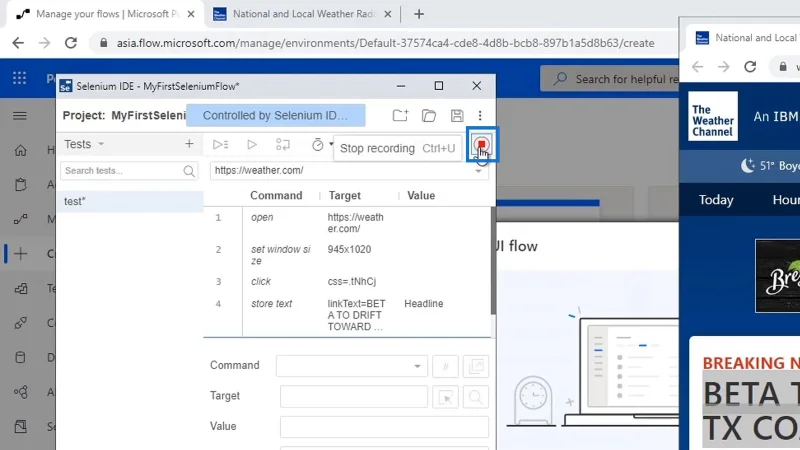Image resolution: width=800 pixels, height=450 pixels.
Task: Close the Manage your flows tab
Action: [x=191, y=14]
